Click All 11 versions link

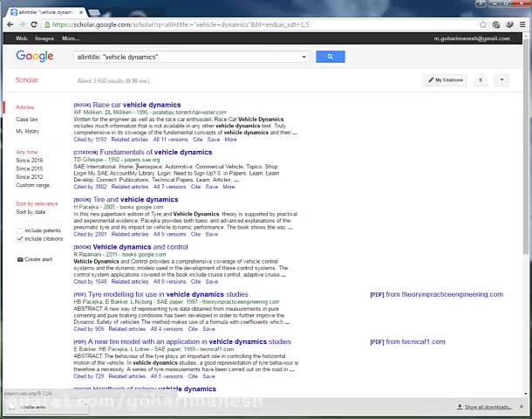pos(170,139)
